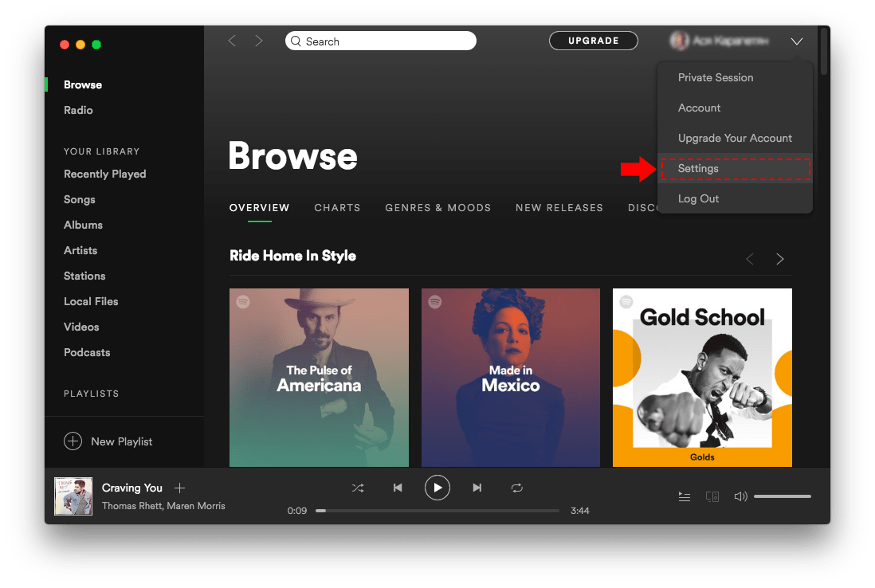Open Podcasts in library

tap(87, 353)
